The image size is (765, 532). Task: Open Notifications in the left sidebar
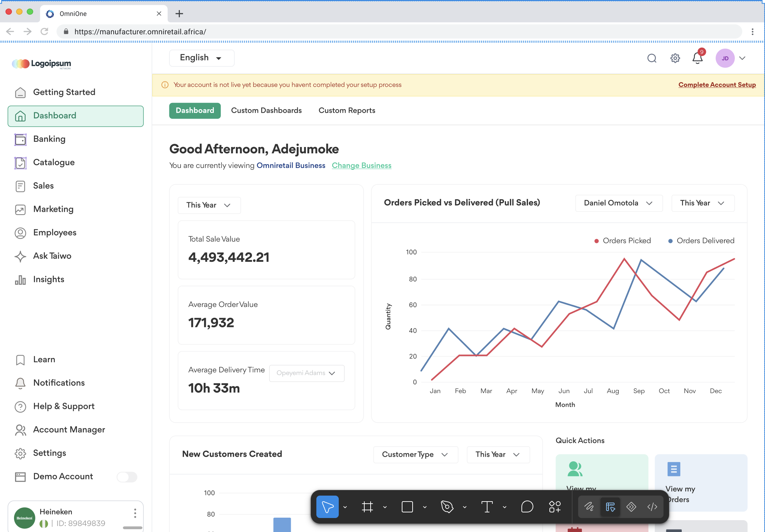click(76, 383)
